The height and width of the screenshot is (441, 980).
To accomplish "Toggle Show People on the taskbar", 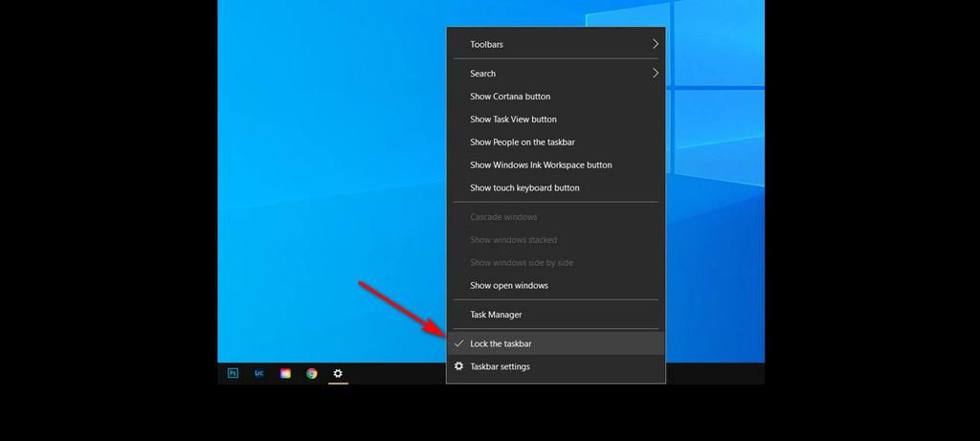I will point(556,142).
